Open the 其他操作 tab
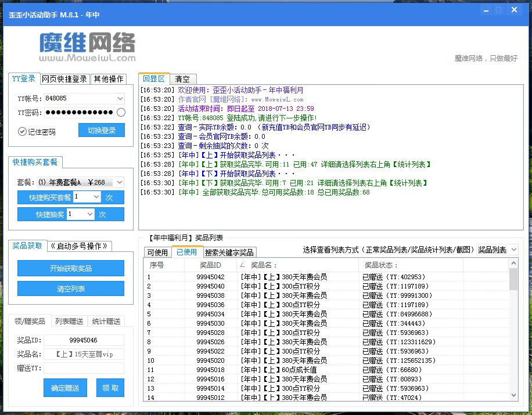This screenshot has height=415, width=532. pyautogui.click(x=109, y=79)
